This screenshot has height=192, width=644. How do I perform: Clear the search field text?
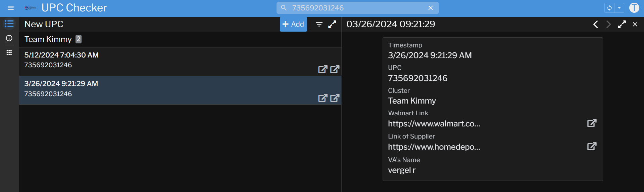click(x=431, y=8)
